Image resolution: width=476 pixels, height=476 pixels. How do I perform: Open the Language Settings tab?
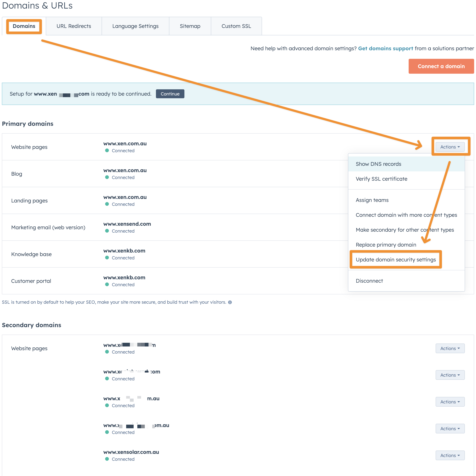pos(135,26)
